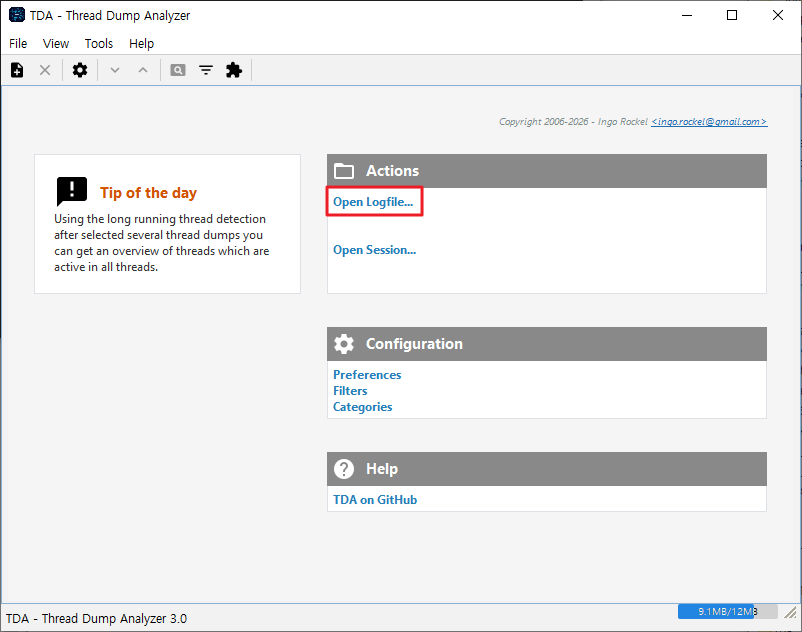This screenshot has height=632, width=802.
Task: Click the close file X toolbar icon
Action: tap(45, 70)
